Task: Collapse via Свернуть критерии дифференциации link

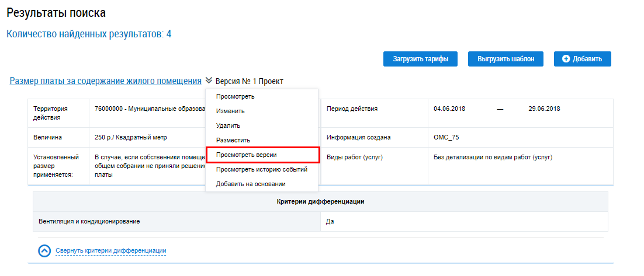Action: click(x=111, y=251)
